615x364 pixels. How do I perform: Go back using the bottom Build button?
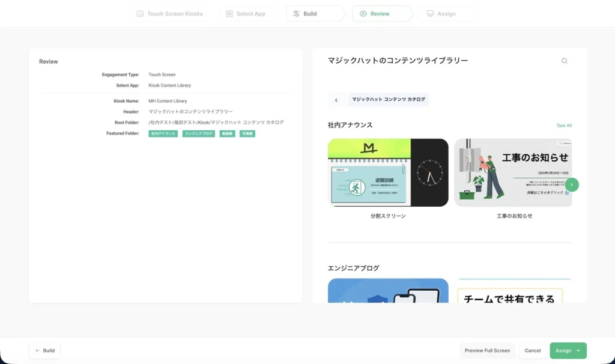pos(44,350)
